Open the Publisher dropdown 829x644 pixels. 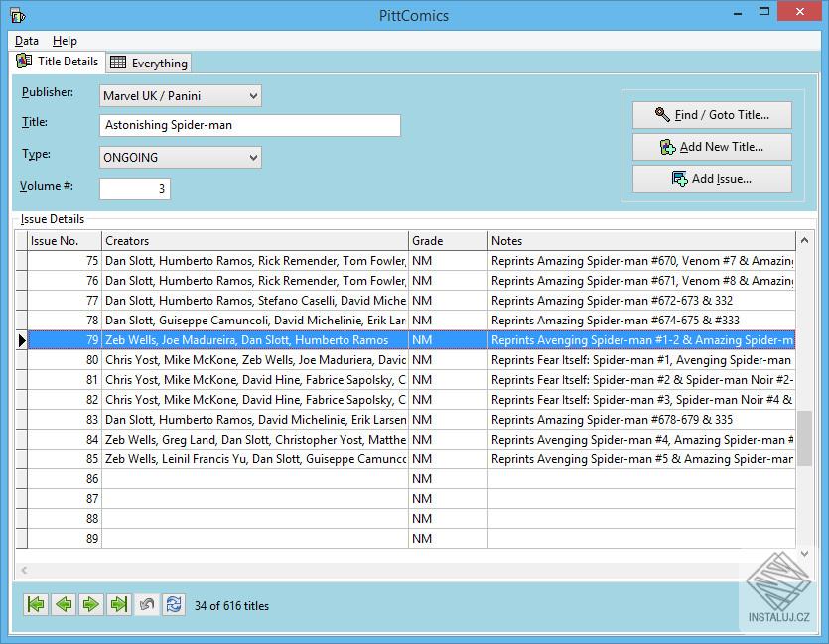(253, 96)
